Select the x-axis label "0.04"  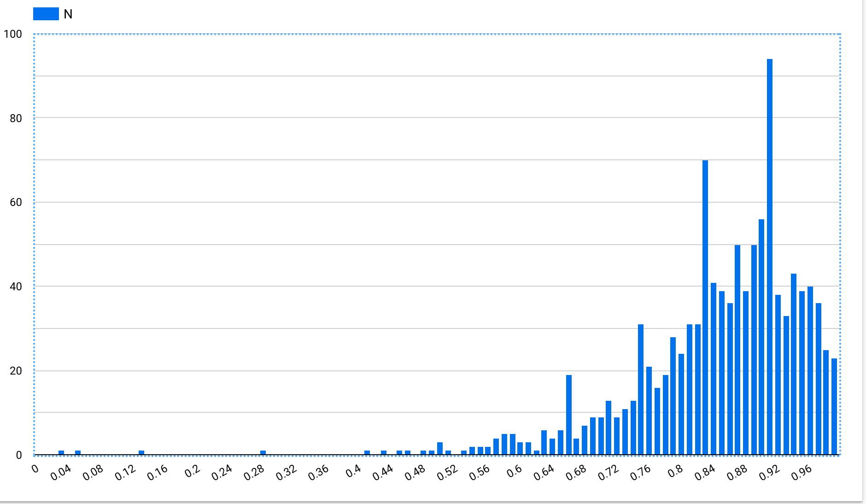pyautogui.click(x=61, y=473)
